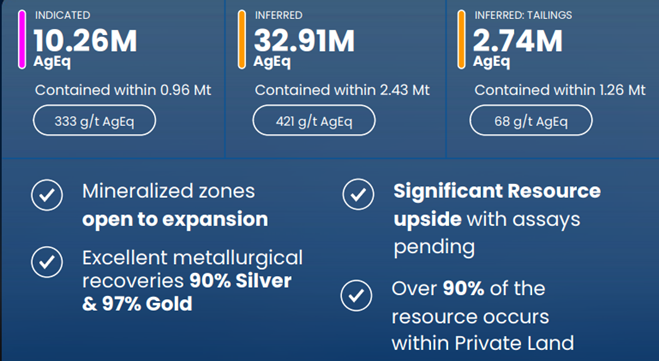Select the INFERRED: TAILINGS category label
659x361 pixels.
(523, 15)
